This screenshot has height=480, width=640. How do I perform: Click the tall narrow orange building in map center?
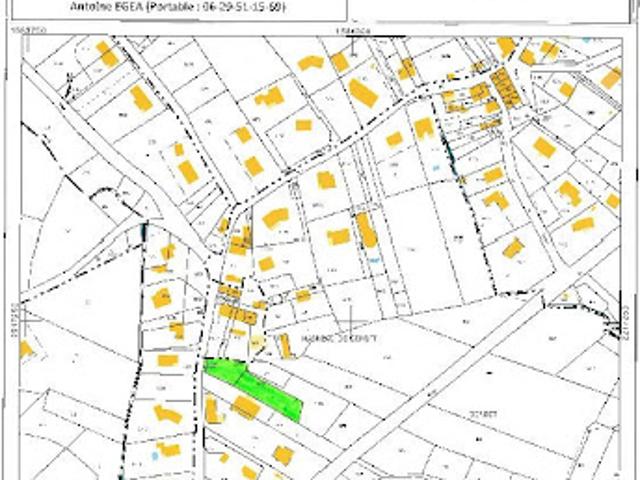click(x=366, y=231)
